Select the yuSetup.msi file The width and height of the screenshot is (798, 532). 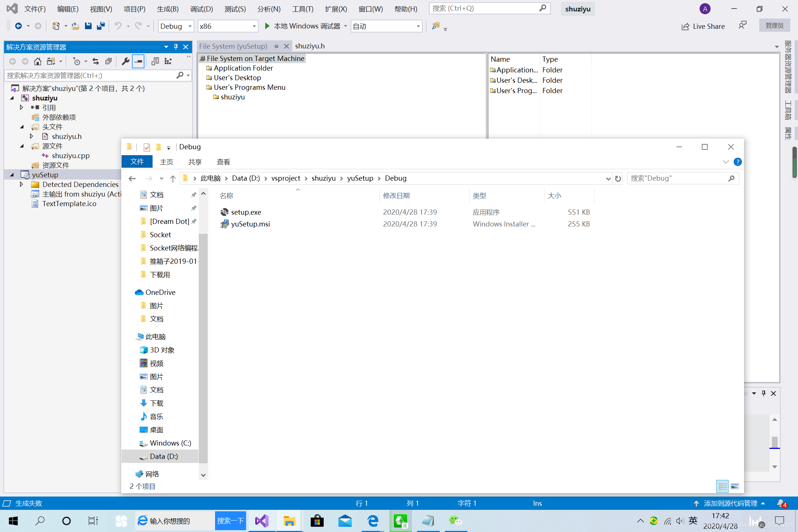pyautogui.click(x=250, y=224)
